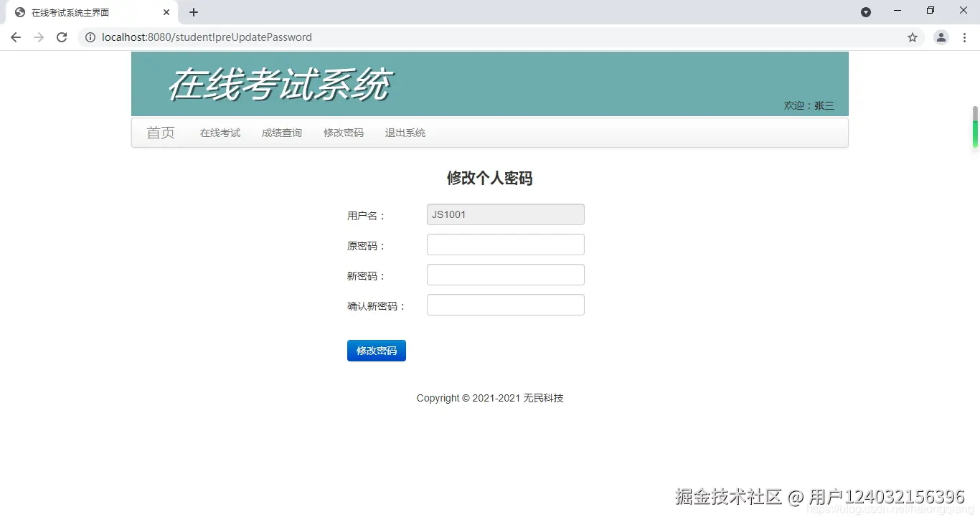Open the tab search dropdown arrow

[866, 11]
